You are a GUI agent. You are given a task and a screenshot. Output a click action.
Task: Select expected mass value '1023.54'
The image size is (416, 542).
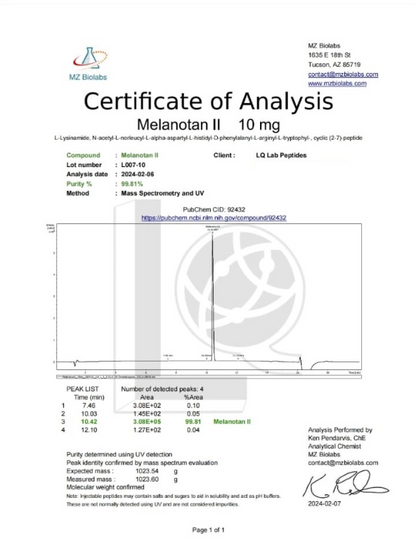[147, 471]
